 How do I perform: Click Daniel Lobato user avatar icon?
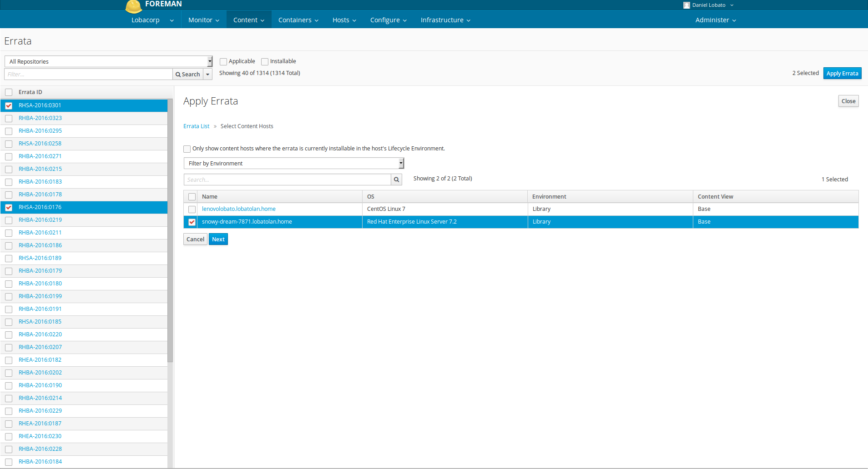(686, 5)
